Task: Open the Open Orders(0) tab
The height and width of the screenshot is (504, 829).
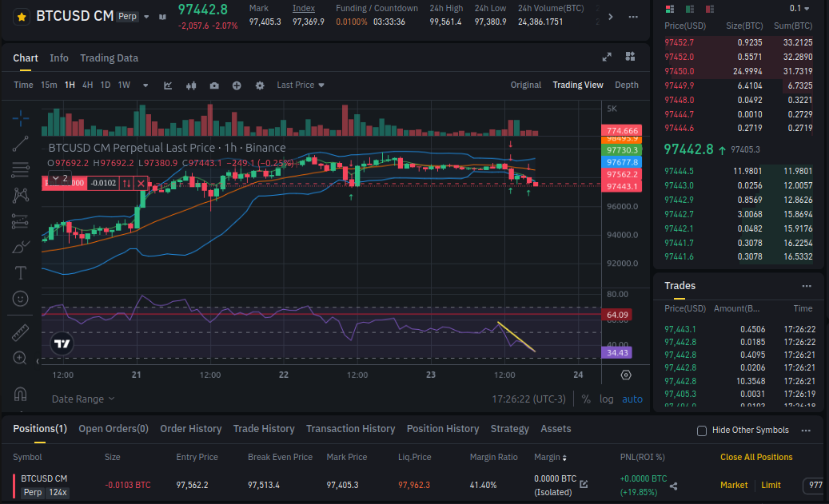Action: 114,429
